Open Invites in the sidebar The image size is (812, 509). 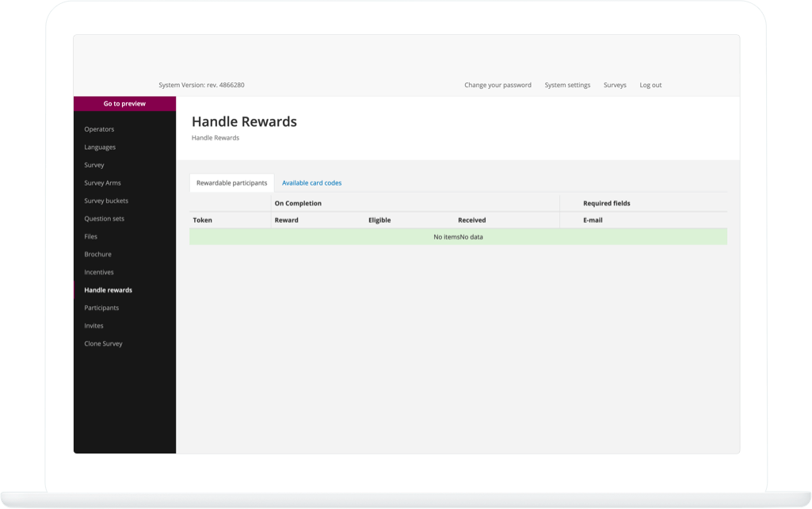coord(93,326)
